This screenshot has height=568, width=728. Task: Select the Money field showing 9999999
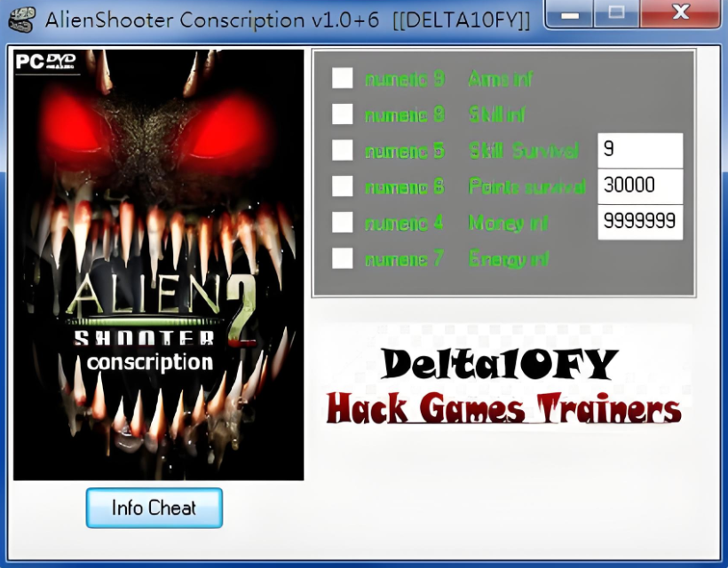coord(639,222)
